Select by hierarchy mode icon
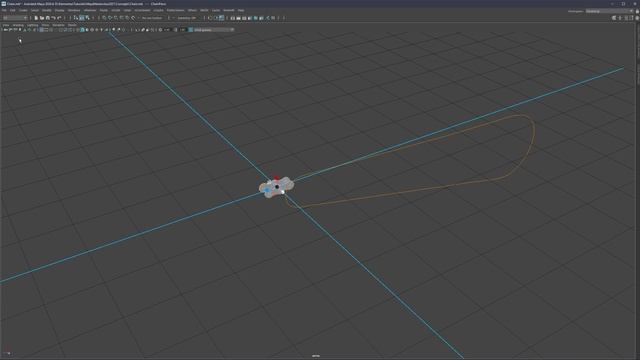Image resolution: width=640 pixels, height=360 pixels. tap(75, 18)
